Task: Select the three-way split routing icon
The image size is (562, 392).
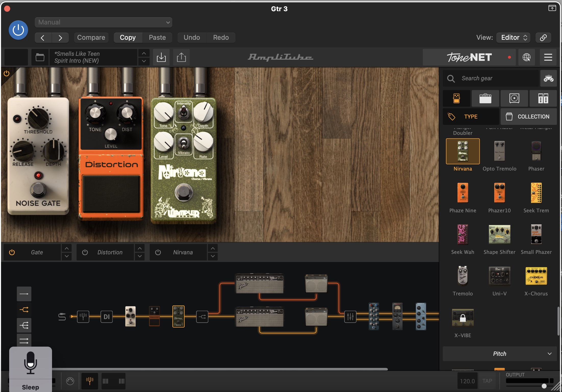Action: (x=24, y=325)
